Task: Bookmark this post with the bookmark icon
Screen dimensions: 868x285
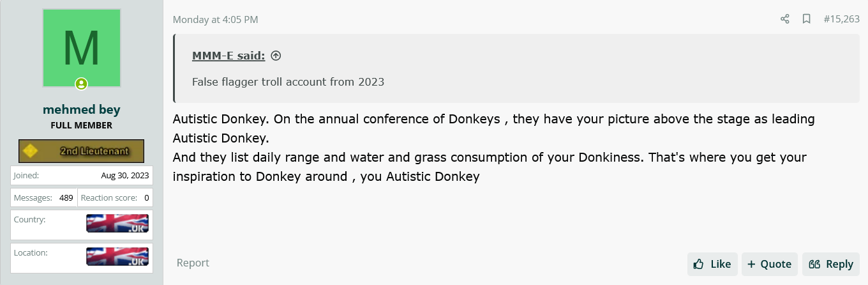Action: click(806, 19)
